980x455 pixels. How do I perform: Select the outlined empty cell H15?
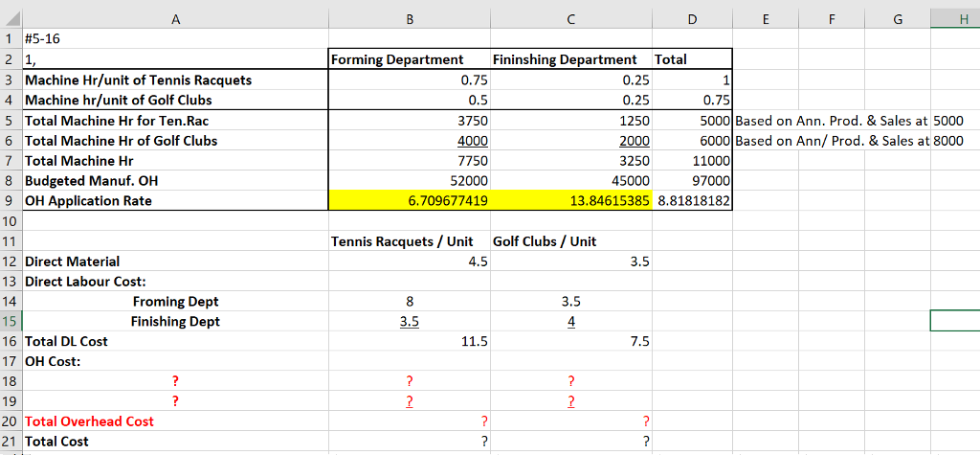click(x=955, y=321)
